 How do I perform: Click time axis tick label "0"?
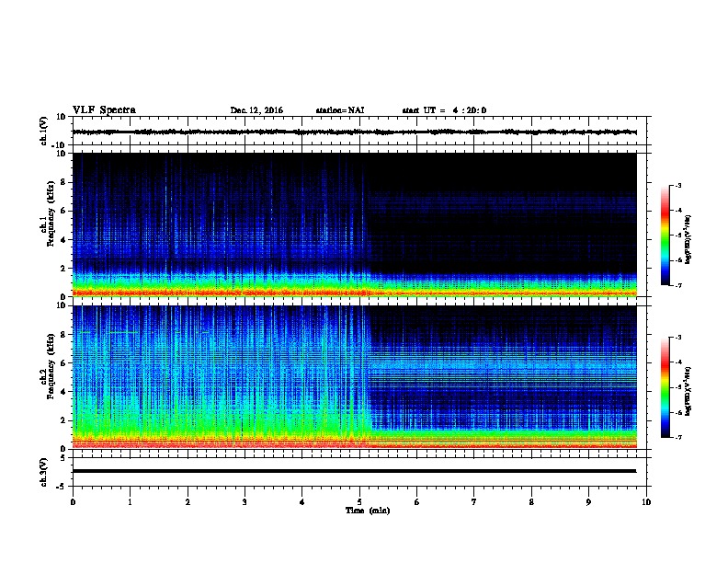tap(73, 502)
